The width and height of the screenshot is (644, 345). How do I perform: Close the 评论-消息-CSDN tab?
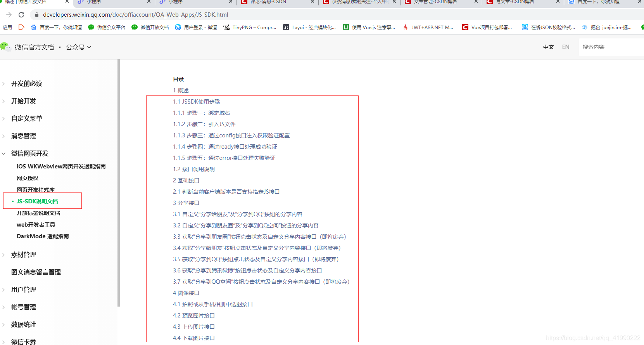point(313,2)
